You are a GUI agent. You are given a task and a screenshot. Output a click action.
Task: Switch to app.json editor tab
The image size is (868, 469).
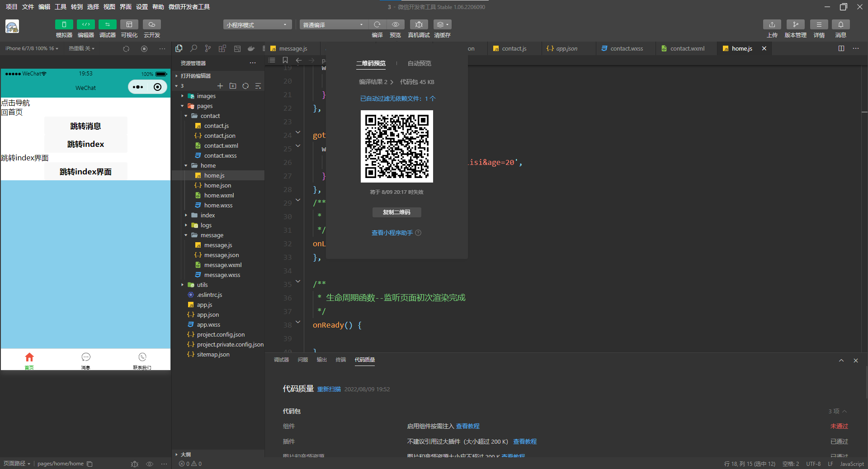566,48
